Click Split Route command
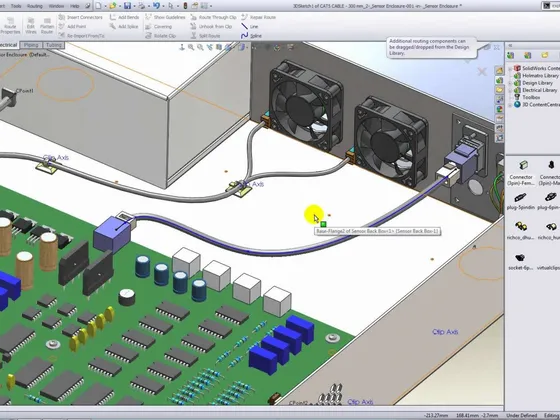The width and height of the screenshot is (560, 420). coord(205,36)
